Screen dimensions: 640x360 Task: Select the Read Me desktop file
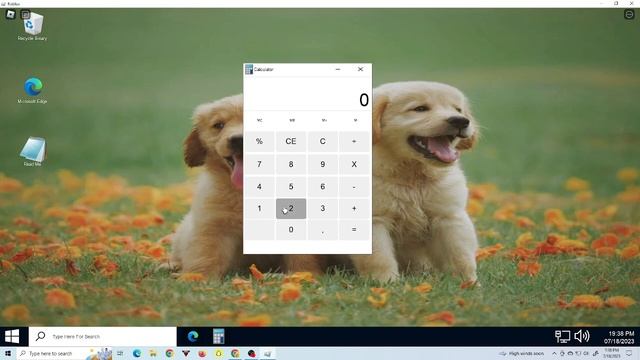pyautogui.click(x=32, y=151)
